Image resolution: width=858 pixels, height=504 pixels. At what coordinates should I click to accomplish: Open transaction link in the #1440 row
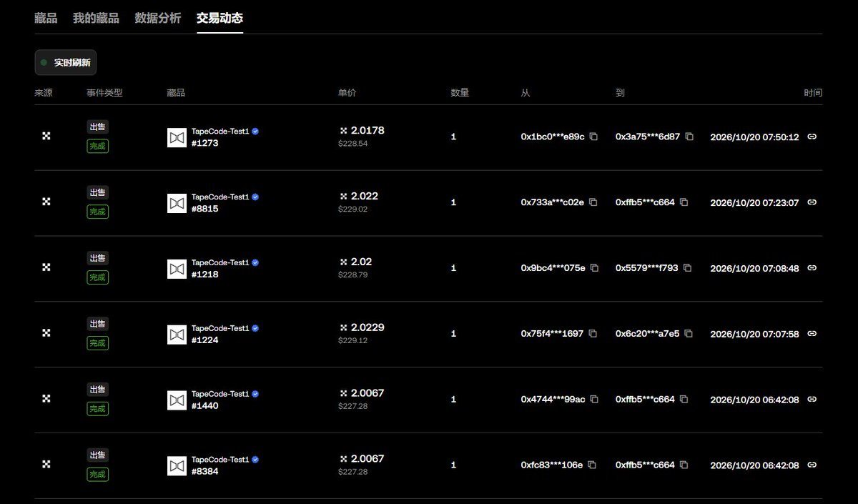[x=812, y=400]
